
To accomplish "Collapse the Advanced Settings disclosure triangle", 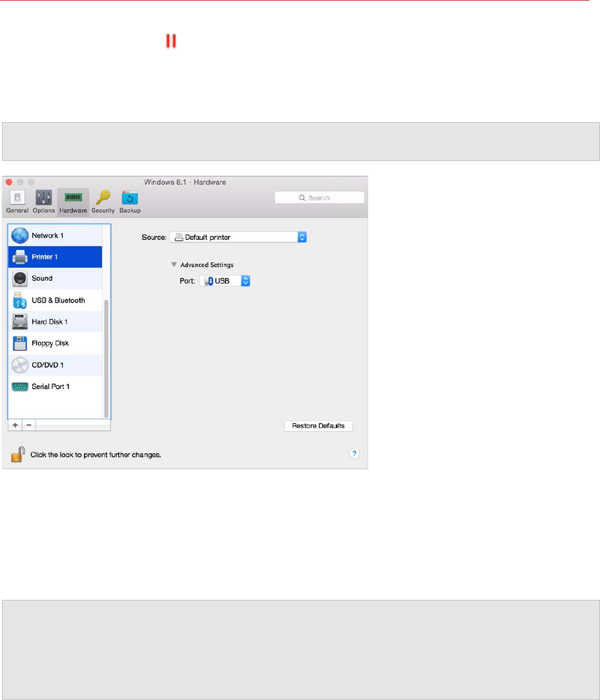I will [x=174, y=265].
